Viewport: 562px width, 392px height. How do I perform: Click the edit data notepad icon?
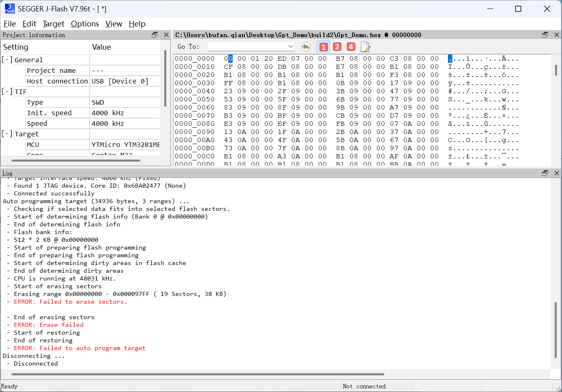pyautogui.click(x=365, y=47)
